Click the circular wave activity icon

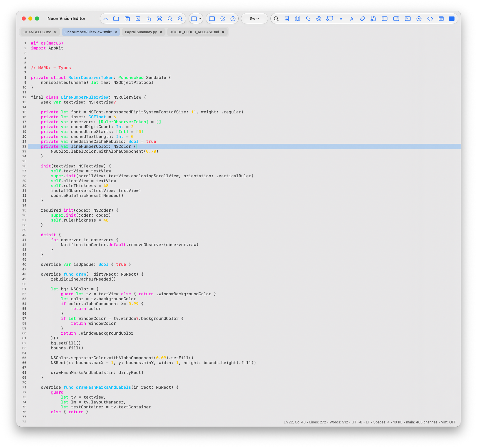pos(419,19)
